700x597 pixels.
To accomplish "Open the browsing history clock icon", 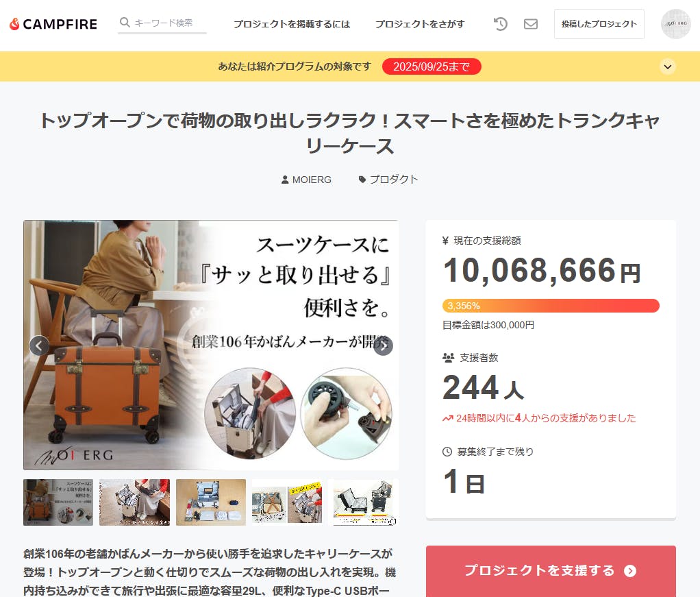I will click(501, 24).
